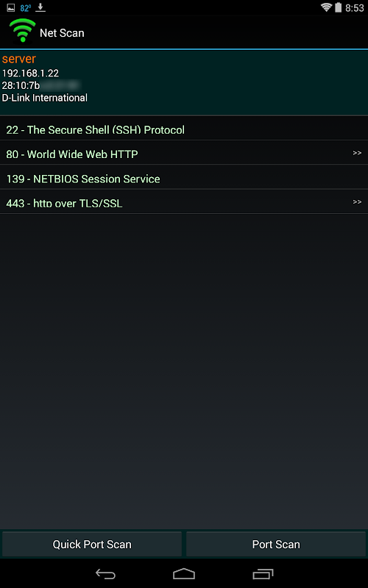Tap the IP address 192.168.1.22
The height and width of the screenshot is (588, 368).
(x=30, y=73)
